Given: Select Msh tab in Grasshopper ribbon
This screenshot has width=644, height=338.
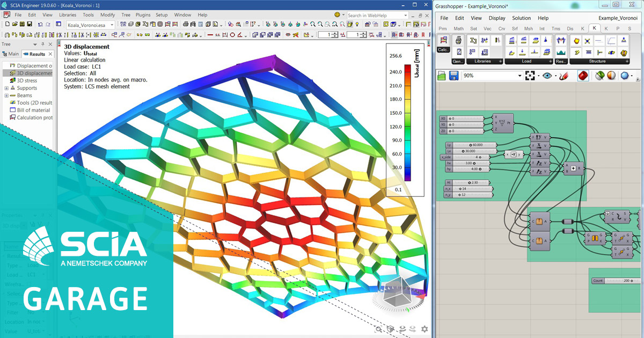Looking at the screenshot, I should [x=529, y=28].
